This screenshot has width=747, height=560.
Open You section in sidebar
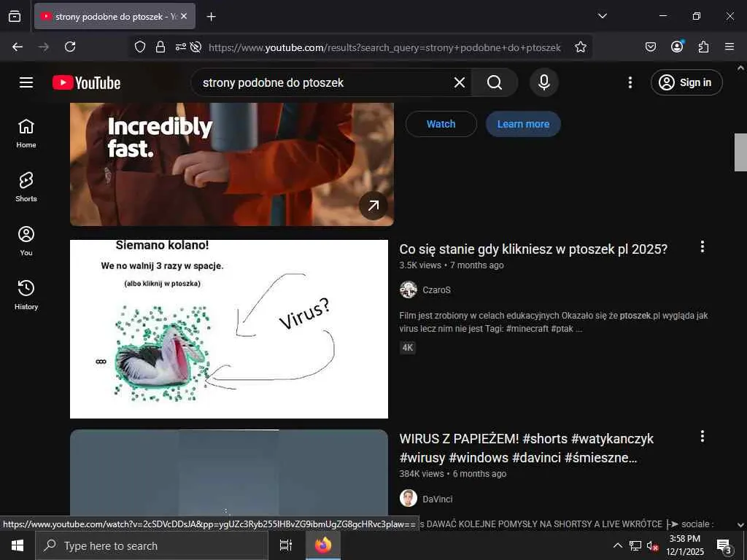(x=26, y=241)
